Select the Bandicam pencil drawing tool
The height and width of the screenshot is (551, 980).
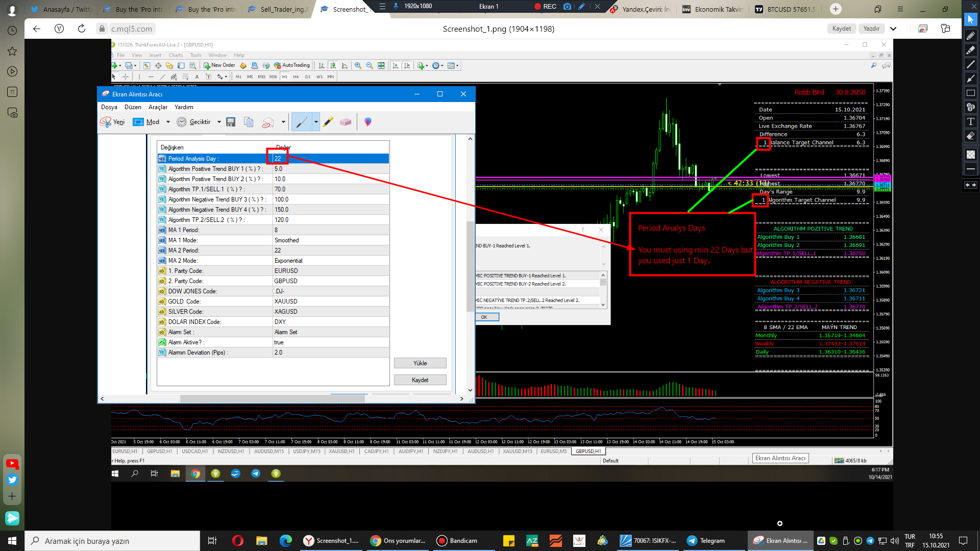pos(971,36)
